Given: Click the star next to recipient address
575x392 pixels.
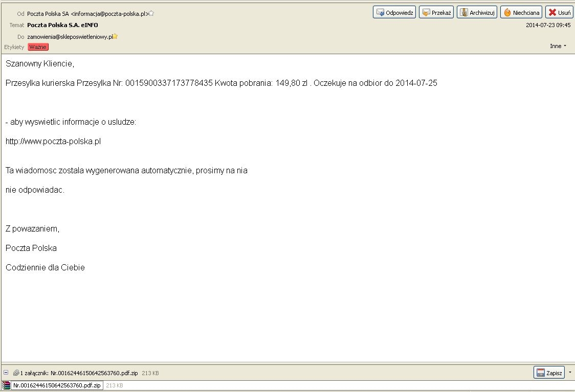Looking at the screenshot, I should pyautogui.click(x=115, y=36).
